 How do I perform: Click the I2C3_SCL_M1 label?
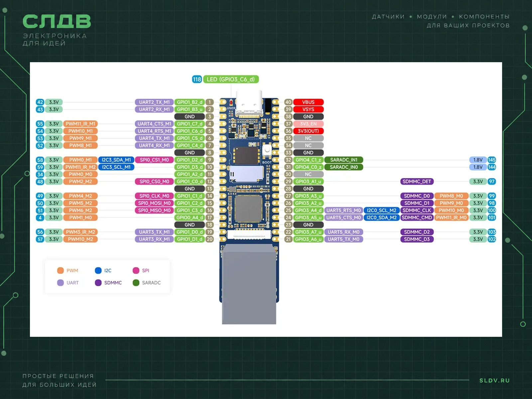pyautogui.click(x=116, y=167)
